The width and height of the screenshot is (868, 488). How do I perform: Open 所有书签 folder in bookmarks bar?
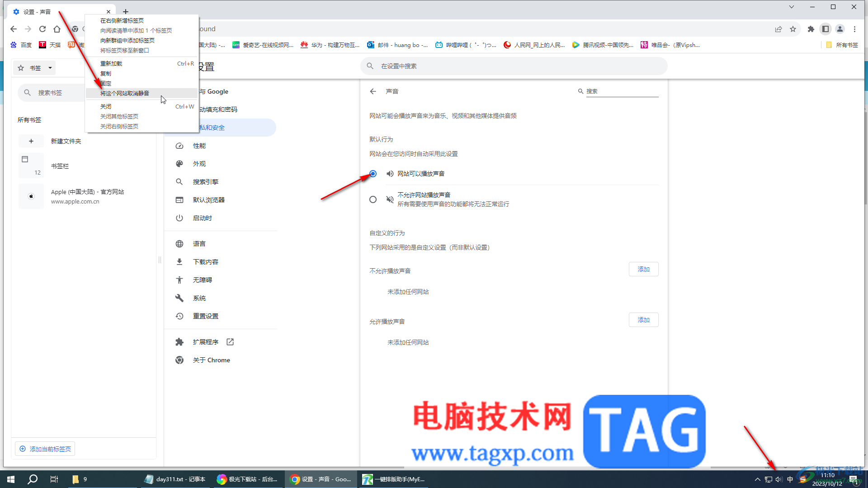pyautogui.click(x=842, y=45)
